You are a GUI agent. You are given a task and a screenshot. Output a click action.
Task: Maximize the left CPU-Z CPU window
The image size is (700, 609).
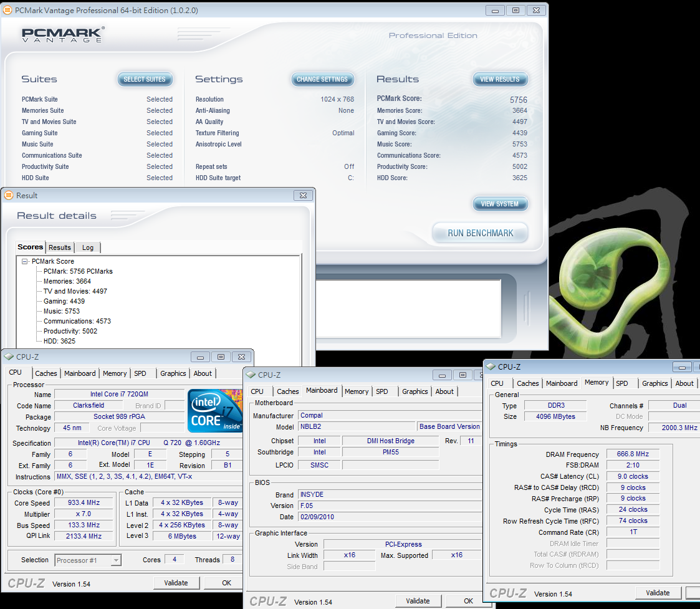221,357
